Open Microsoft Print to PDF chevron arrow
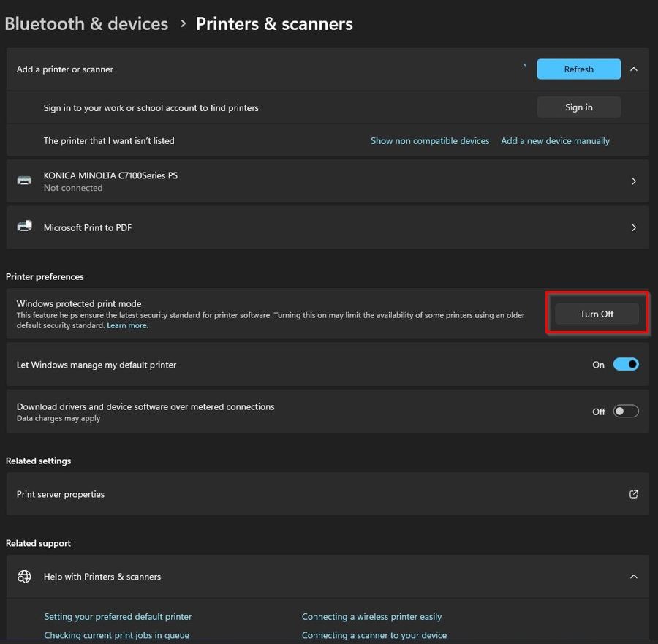This screenshot has height=644, width=658. tap(634, 227)
